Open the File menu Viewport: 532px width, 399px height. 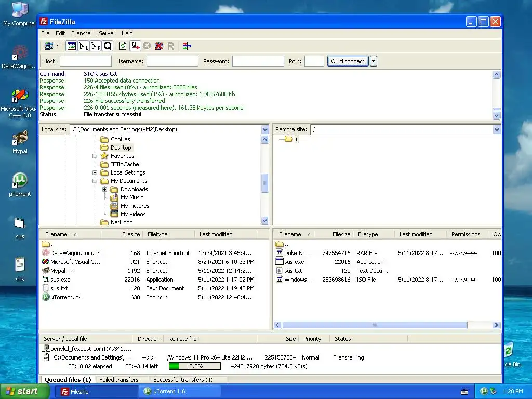[45, 33]
